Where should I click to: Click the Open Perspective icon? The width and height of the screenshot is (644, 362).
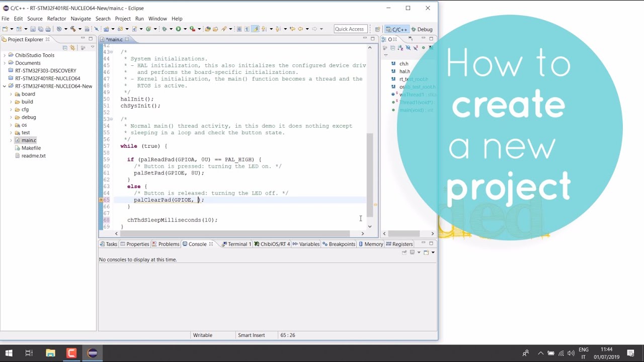click(x=377, y=29)
